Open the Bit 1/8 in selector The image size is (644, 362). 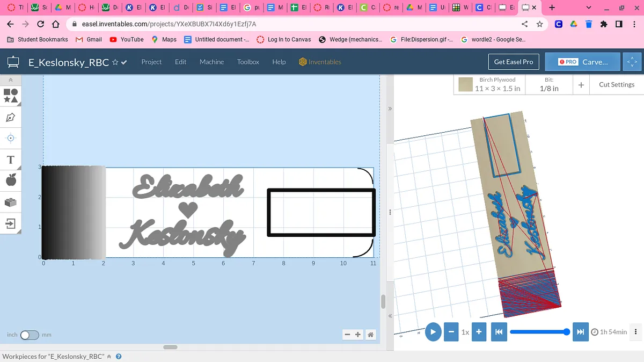coord(548,84)
